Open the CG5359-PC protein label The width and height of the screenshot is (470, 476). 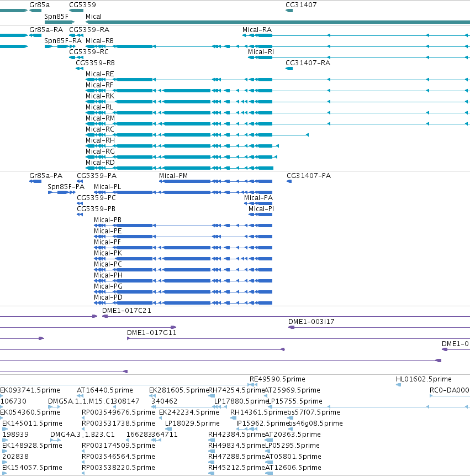96,198
